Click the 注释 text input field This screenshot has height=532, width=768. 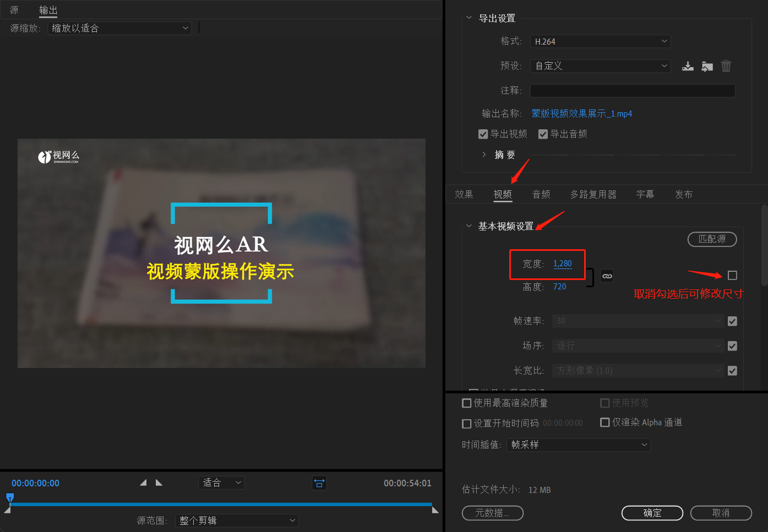pyautogui.click(x=633, y=91)
